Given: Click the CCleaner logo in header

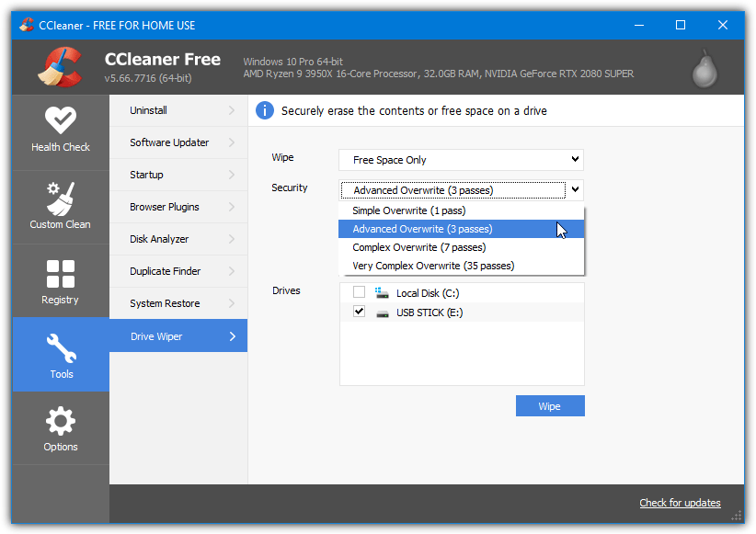Looking at the screenshot, I should coord(61,67).
